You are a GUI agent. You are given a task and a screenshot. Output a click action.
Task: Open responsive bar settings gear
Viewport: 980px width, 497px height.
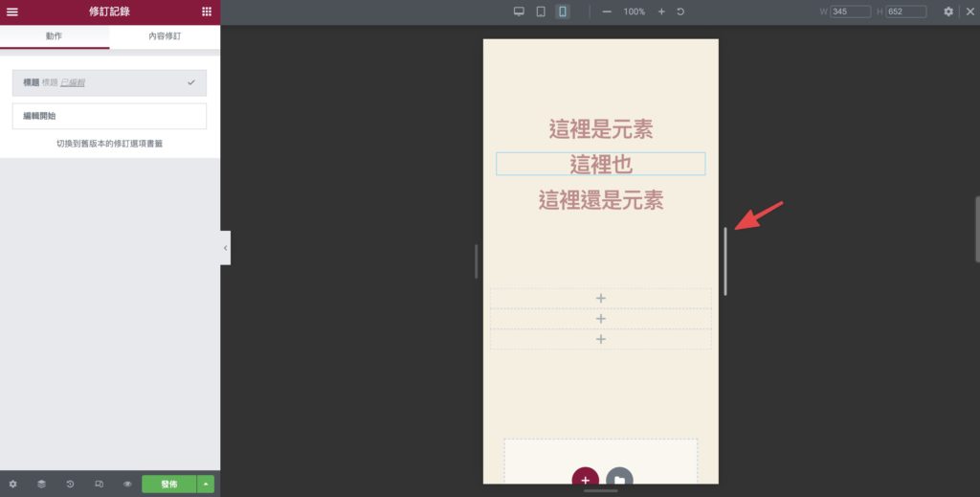click(x=948, y=11)
